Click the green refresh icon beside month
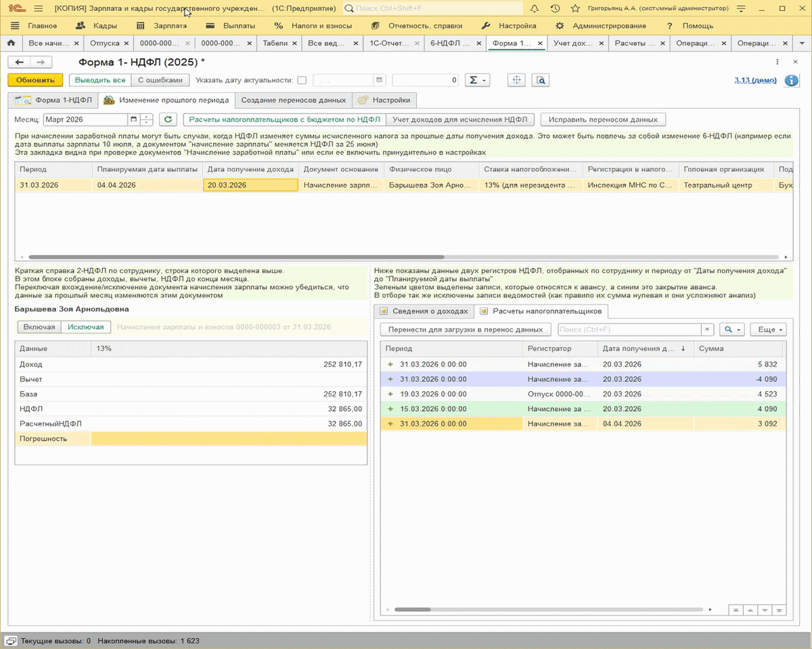This screenshot has width=812, height=649. [x=167, y=120]
